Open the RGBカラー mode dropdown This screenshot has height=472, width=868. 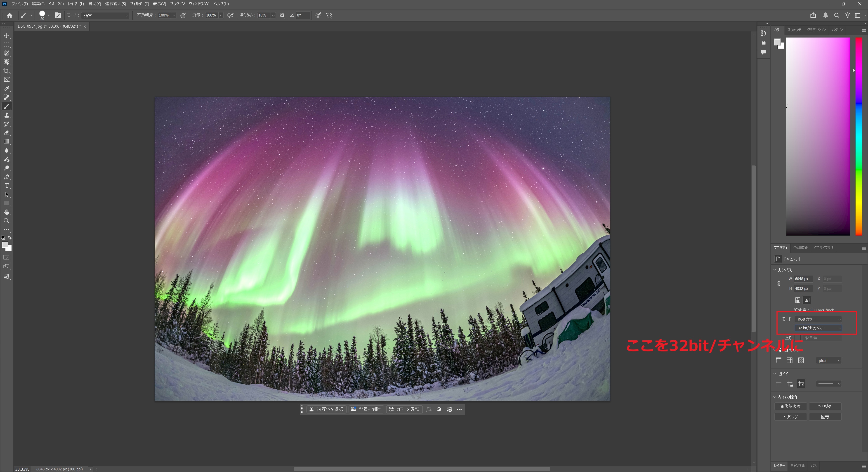pyautogui.click(x=818, y=319)
